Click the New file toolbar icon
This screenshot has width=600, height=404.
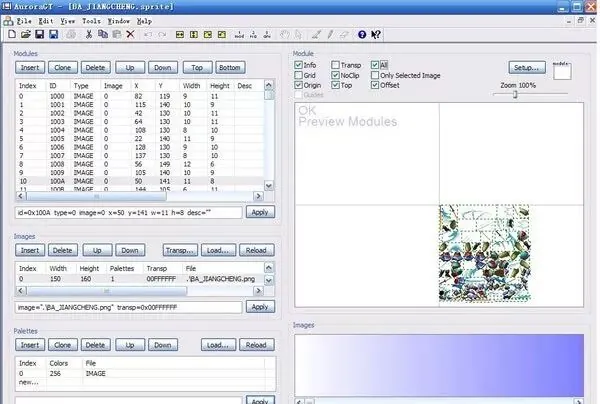pos(12,34)
